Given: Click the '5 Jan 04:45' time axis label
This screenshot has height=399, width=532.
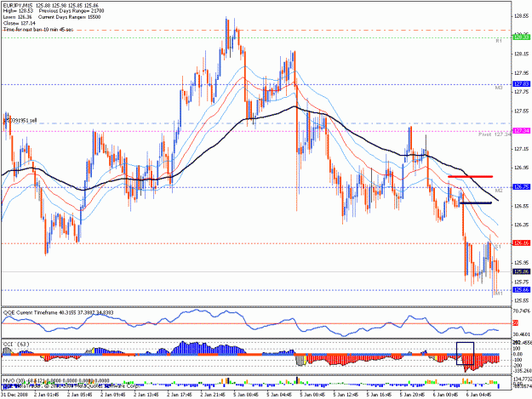Looking at the screenshot, I should (x=279, y=395).
